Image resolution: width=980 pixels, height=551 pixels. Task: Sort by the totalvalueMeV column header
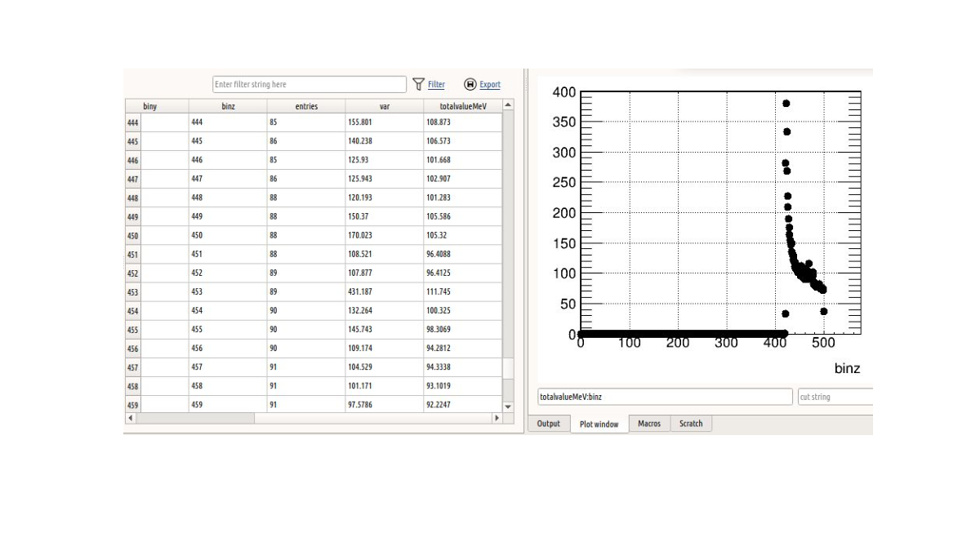[x=463, y=106]
